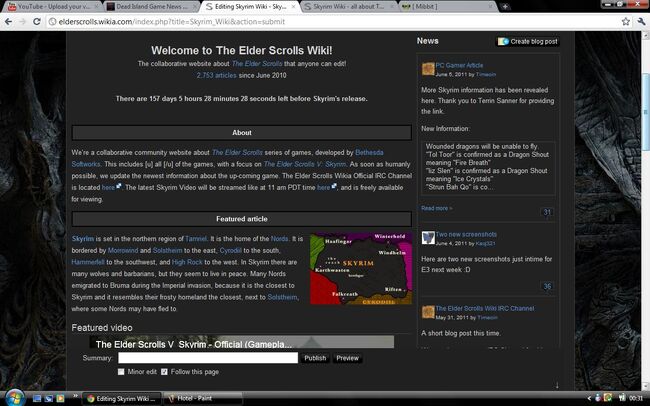The height and width of the screenshot is (406, 650).
Task: Follow The Elder Scrolls link in welcome subtitle
Action: point(257,64)
